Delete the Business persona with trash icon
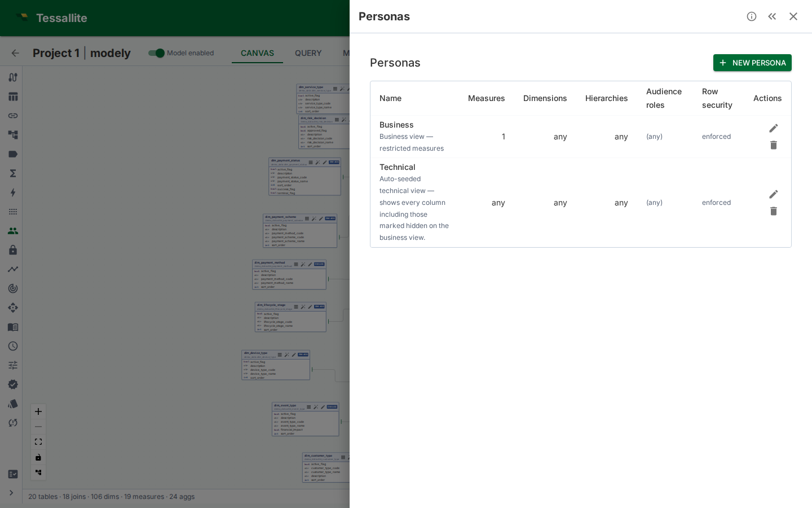Screen dimensions: 812x508 click(x=774, y=145)
